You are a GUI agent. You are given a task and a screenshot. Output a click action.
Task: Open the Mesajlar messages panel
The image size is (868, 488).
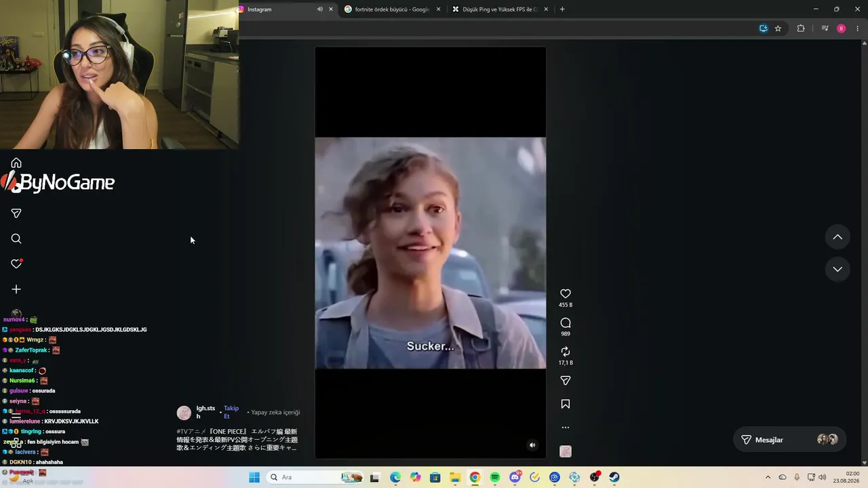click(791, 440)
